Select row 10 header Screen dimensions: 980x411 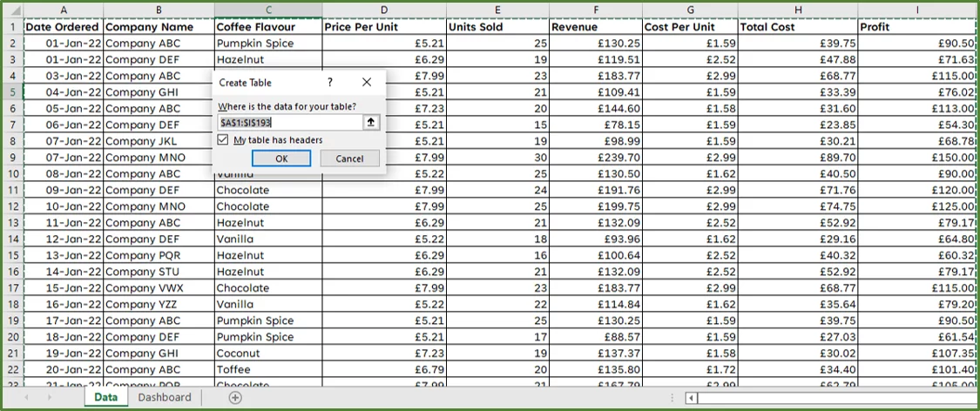pos(12,173)
